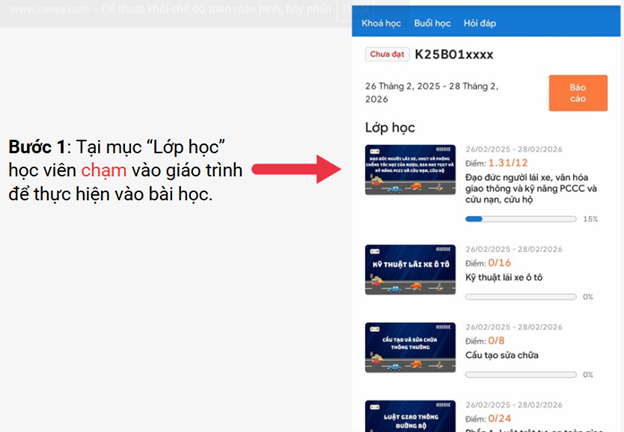
Task: Open the Luật giao thông đường bộ thumbnail
Action: click(409, 415)
